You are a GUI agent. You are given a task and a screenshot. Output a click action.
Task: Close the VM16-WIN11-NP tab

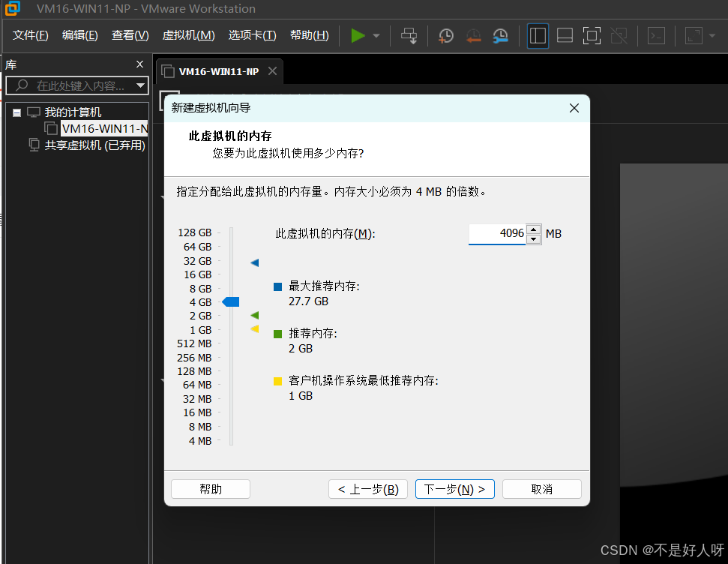273,71
